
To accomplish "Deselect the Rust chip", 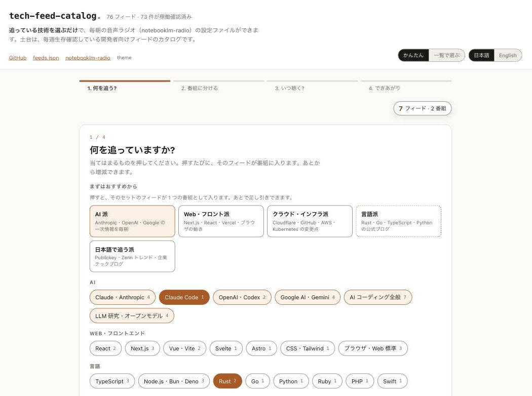I will coord(227,381).
